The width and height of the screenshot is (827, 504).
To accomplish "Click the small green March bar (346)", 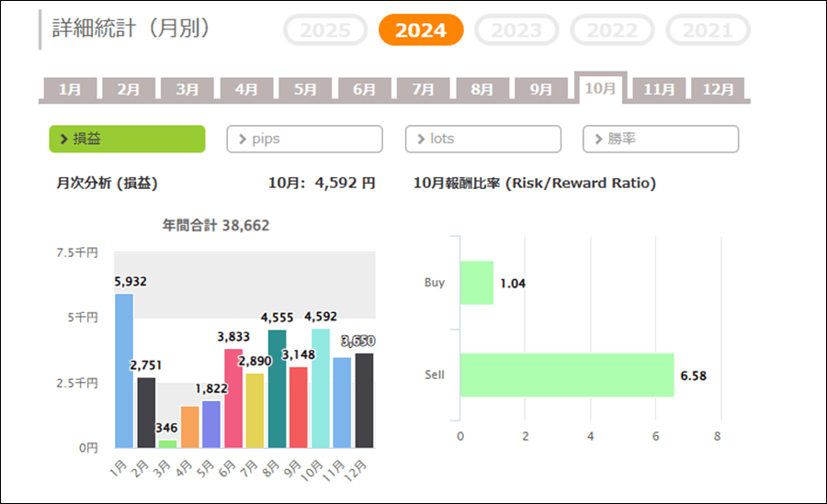I will (167, 443).
